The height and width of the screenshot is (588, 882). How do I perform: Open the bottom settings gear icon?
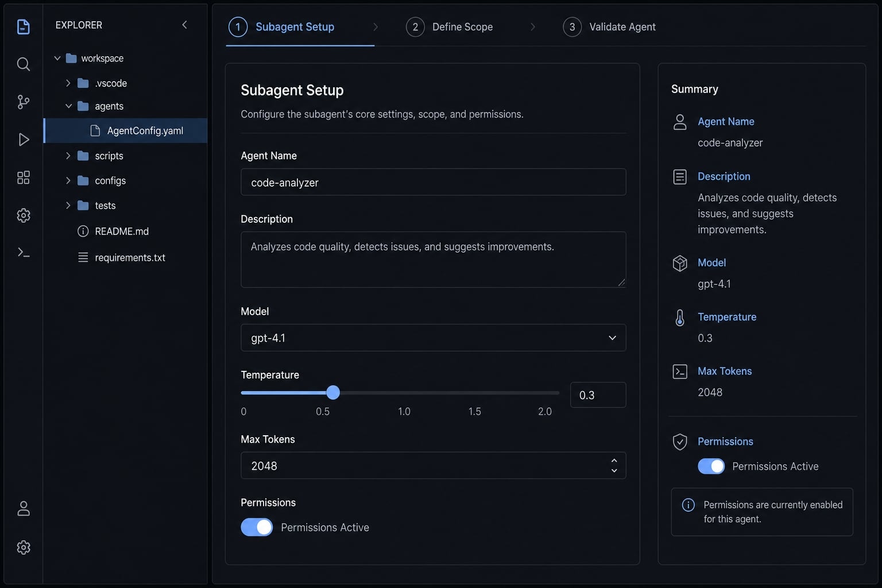coord(24,547)
